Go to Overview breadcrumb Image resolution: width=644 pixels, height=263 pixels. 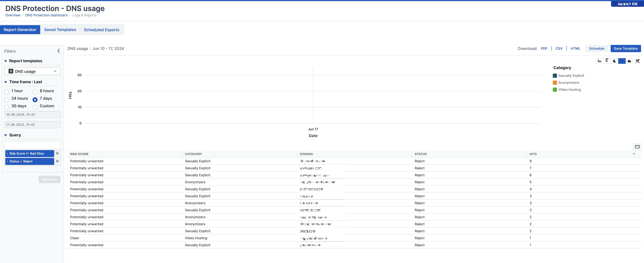click(x=13, y=15)
